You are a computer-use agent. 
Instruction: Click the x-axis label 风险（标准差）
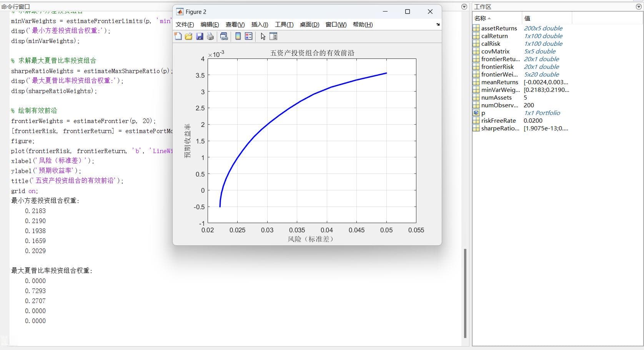click(311, 239)
